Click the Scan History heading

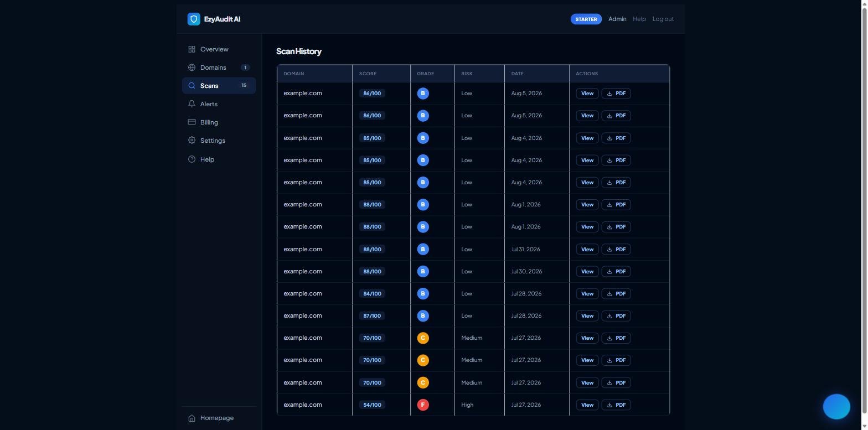[299, 51]
